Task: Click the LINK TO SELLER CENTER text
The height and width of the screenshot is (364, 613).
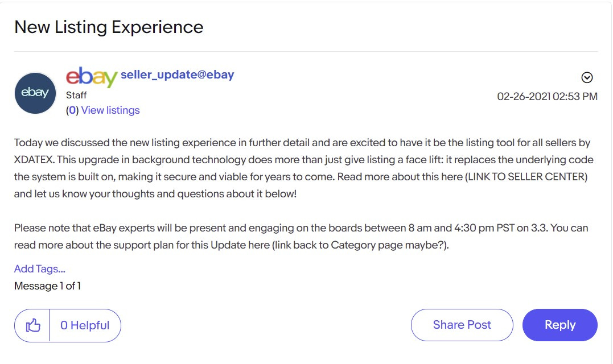Action: 528,176
